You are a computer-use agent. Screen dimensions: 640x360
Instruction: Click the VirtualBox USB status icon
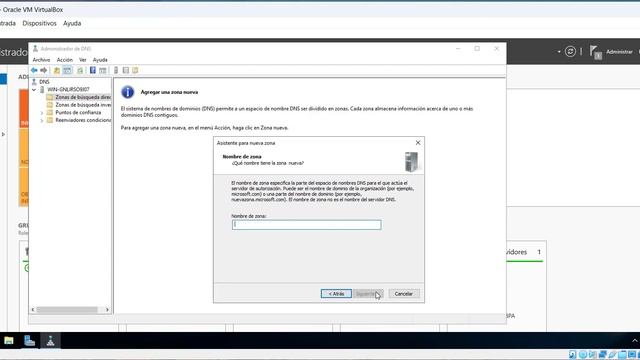(612, 355)
